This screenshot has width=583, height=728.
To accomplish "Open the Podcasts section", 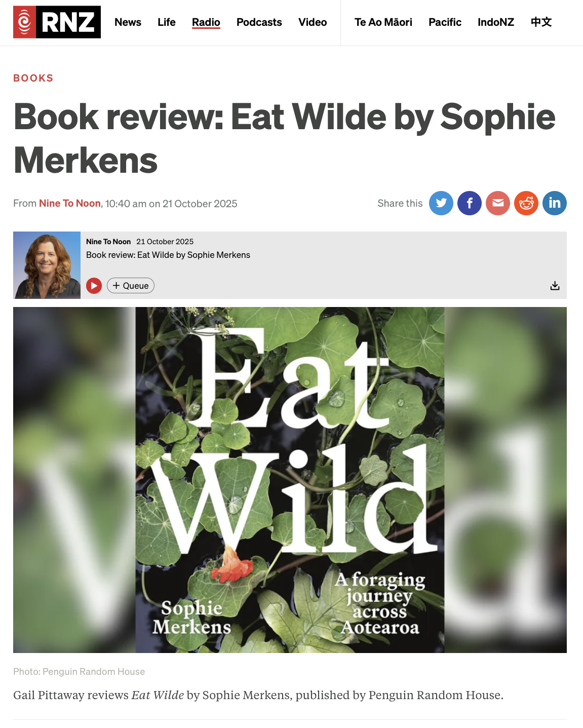I will [259, 22].
